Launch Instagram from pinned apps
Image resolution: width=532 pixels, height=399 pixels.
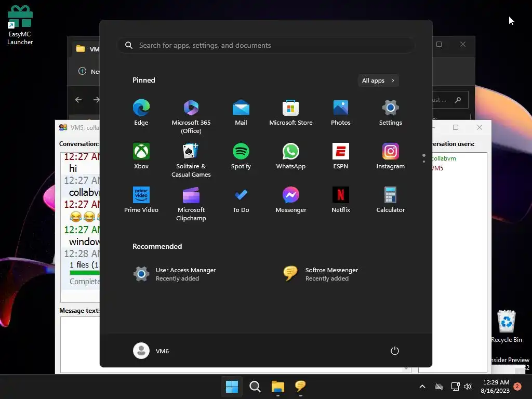tap(391, 156)
